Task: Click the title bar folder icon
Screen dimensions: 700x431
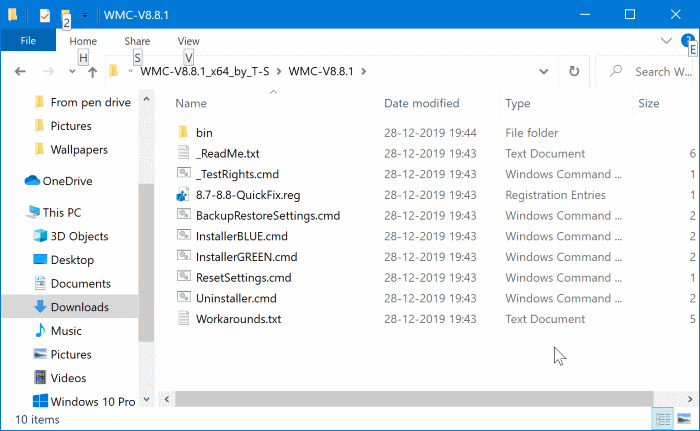Action: tap(12, 15)
